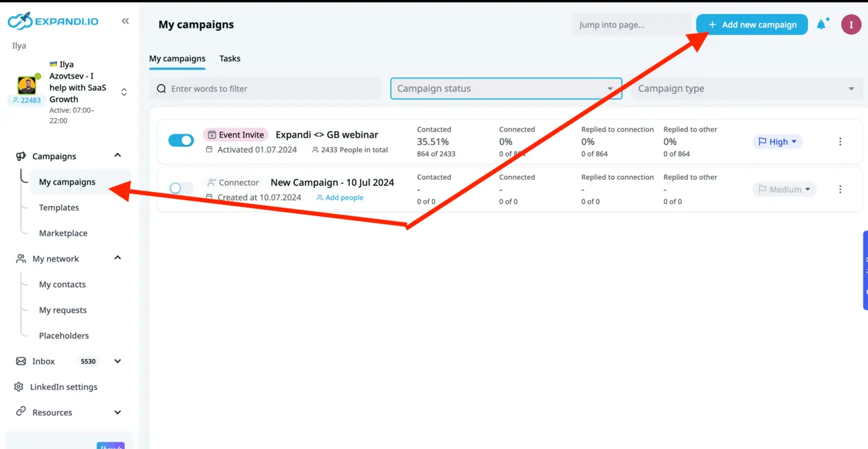This screenshot has width=868, height=449.
Task: Open the Campaign status dropdown
Action: click(x=506, y=89)
